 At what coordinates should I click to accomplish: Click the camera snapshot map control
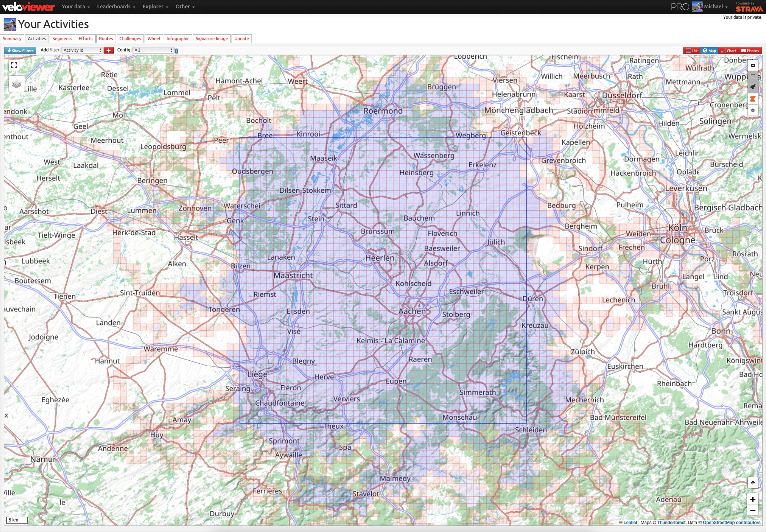[x=753, y=66]
